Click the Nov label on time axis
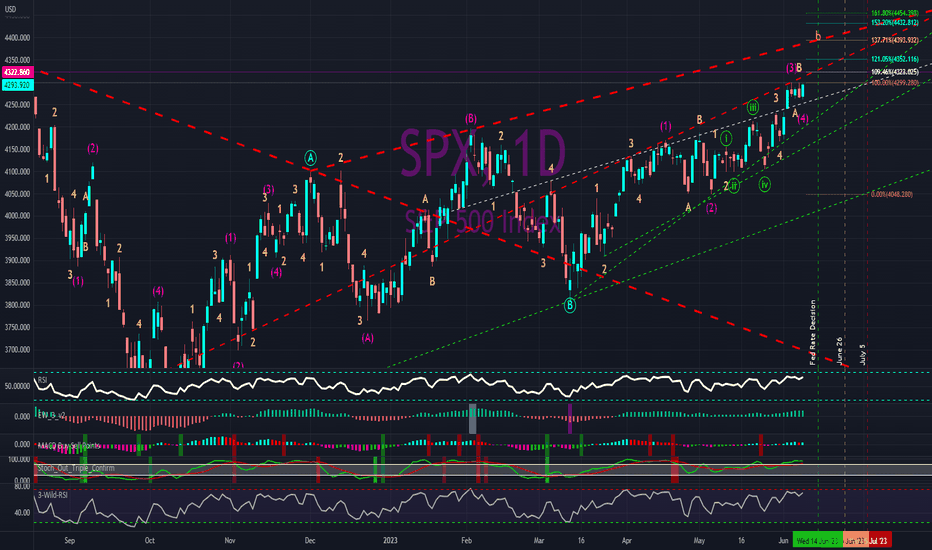 click(230, 540)
